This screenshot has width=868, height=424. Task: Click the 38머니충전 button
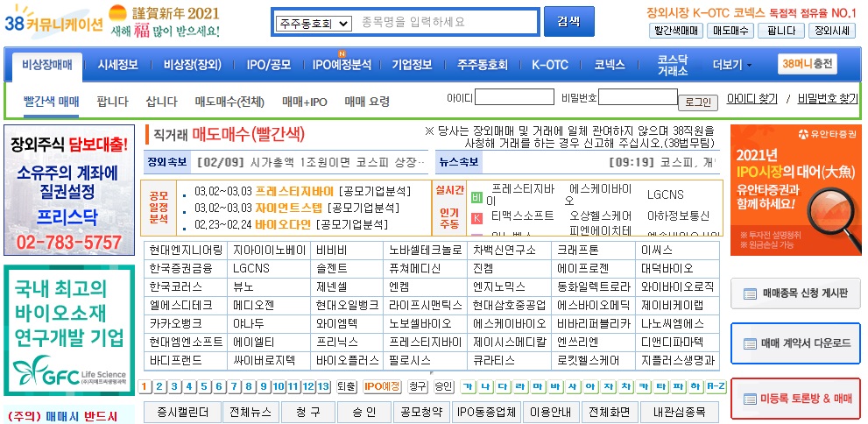click(x=807, y=64)
